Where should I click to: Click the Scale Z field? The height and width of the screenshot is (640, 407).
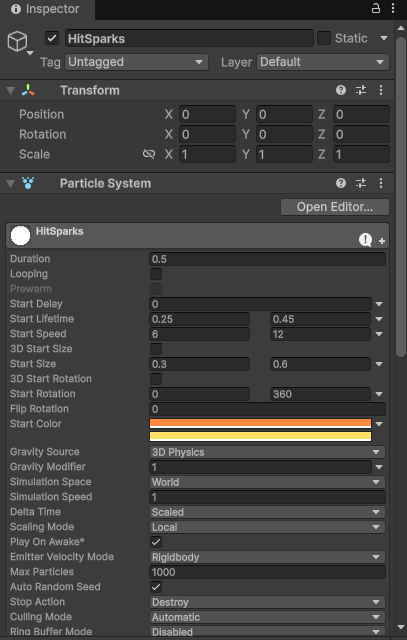(361, 154)
